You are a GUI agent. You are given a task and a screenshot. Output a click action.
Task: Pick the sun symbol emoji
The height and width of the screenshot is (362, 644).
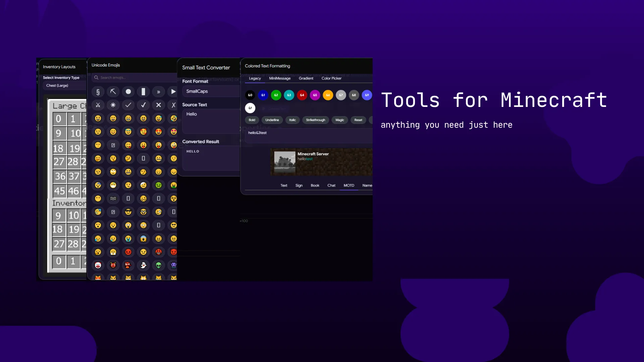(x=113, y=105)
